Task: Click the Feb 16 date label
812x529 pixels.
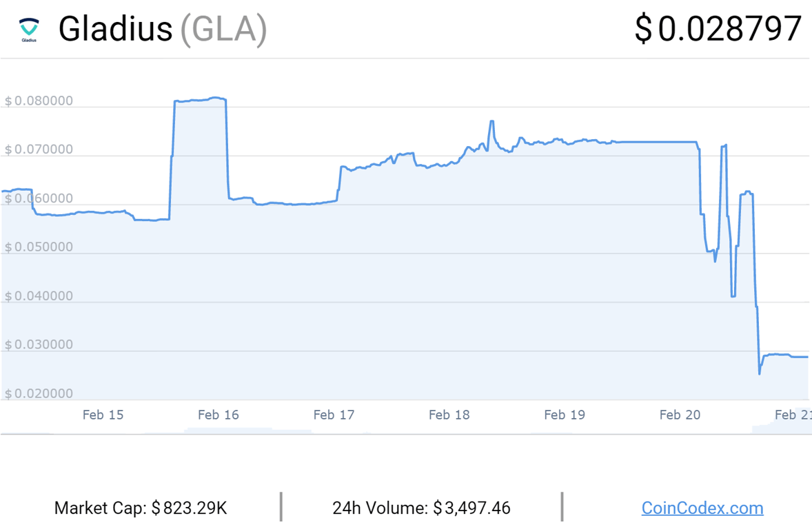Action: point(218,415)
